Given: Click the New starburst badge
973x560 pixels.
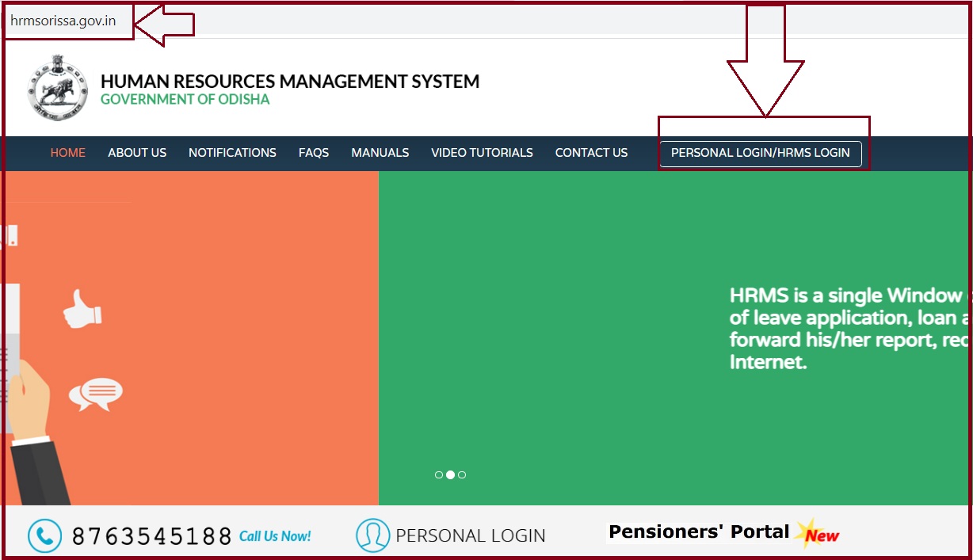Looking at the screenshot, I should click(x=818, y=534).
